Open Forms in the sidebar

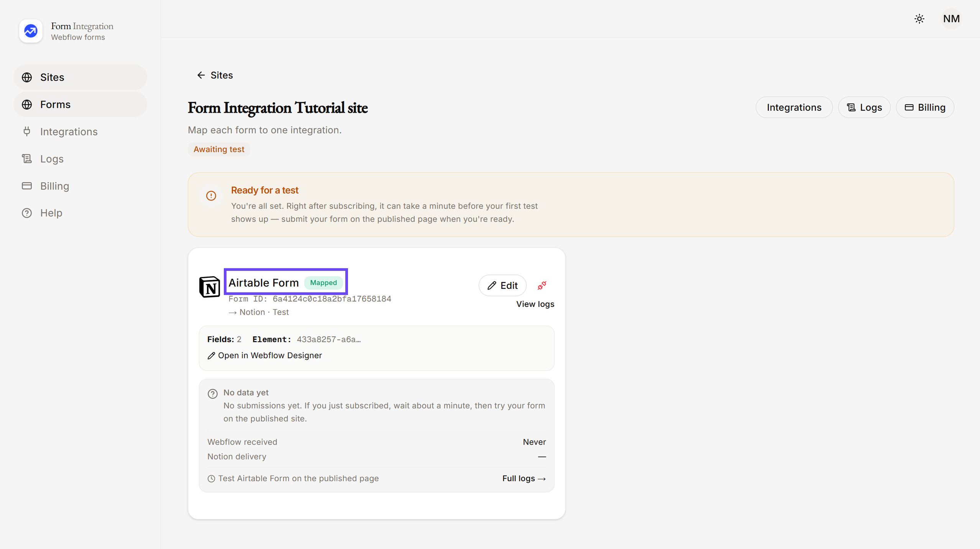tap(80, 105)
